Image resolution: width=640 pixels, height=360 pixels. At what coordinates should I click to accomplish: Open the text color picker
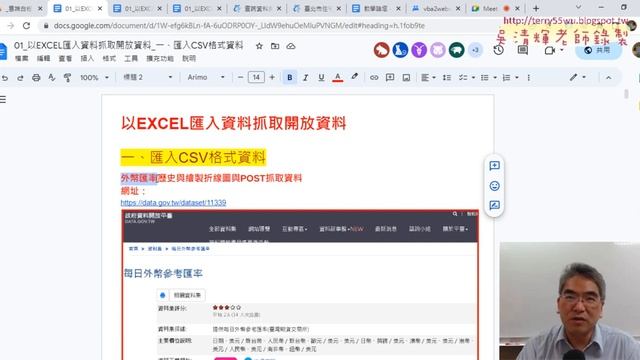(x=338, y=78)
